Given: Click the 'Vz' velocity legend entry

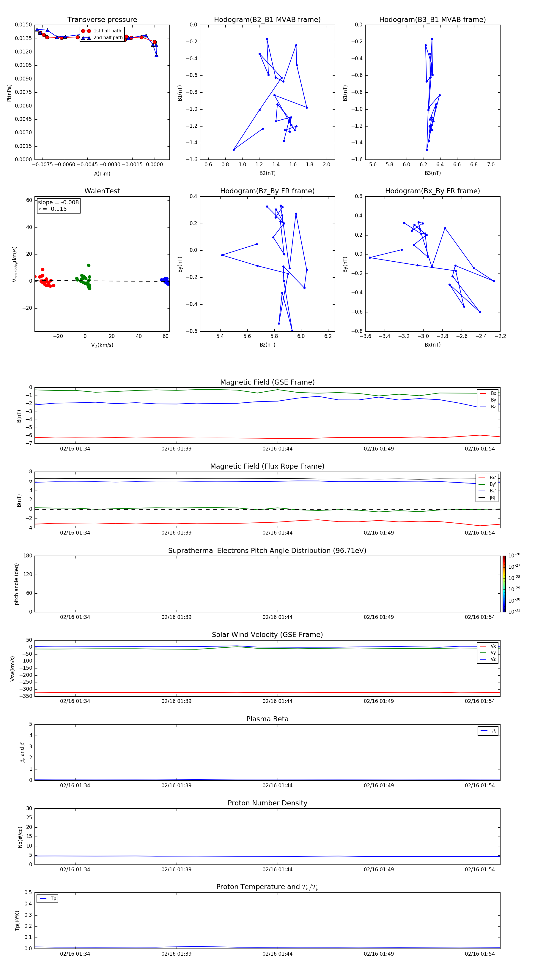Looking at the screenshot, I should [488, 659].
